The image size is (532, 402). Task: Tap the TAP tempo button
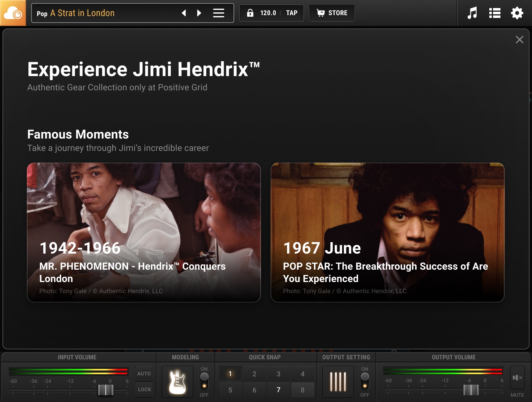[x=292, y=13]
